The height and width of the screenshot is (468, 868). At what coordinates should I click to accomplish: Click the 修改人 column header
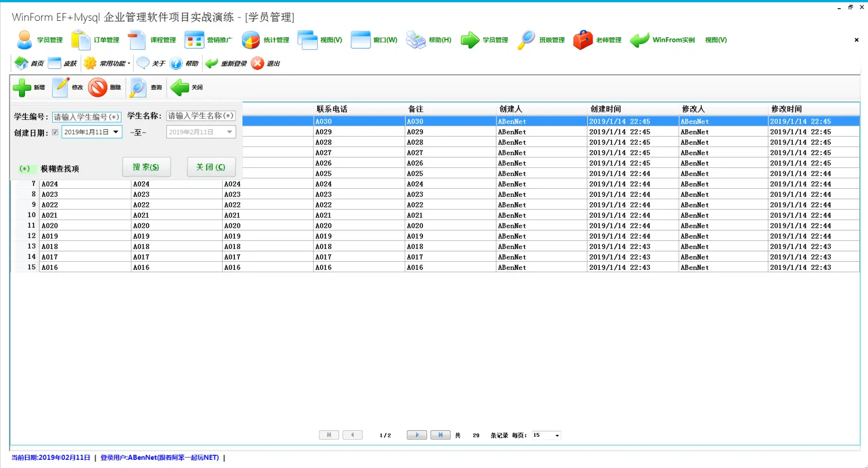pos(723,109)
